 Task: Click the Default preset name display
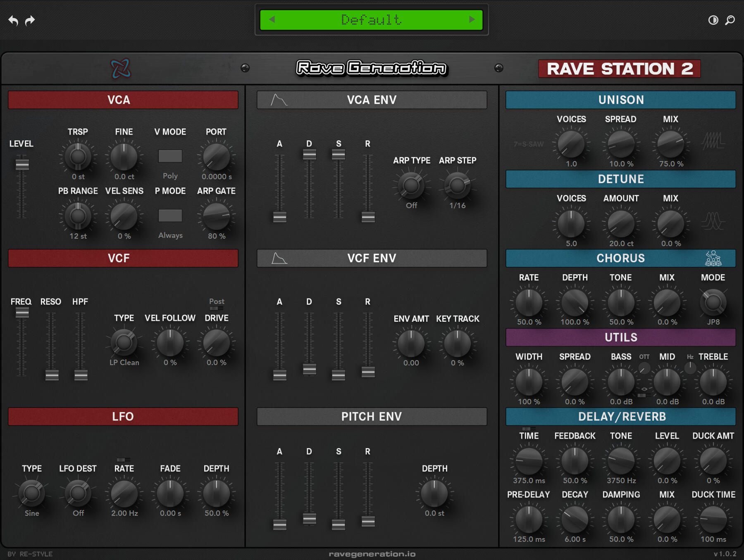click(x=371, y=19)
